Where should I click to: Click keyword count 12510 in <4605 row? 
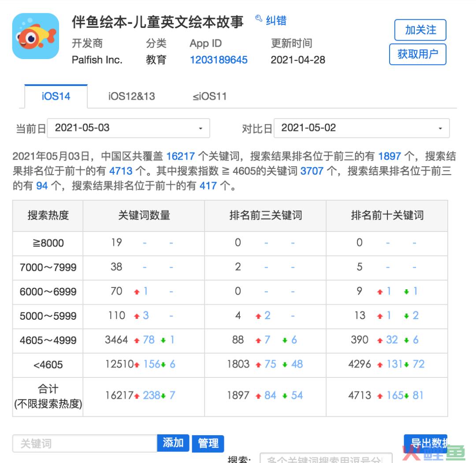119,364
